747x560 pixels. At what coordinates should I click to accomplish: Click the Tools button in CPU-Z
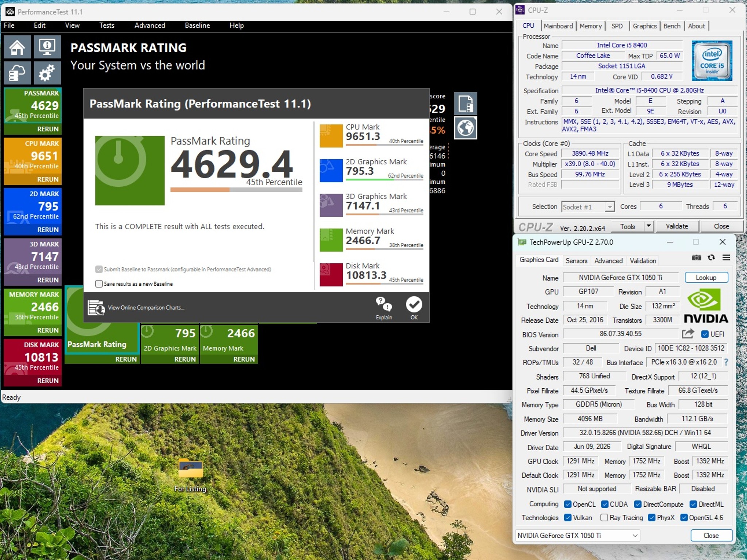pyautogui.click(x=627, y=226)
